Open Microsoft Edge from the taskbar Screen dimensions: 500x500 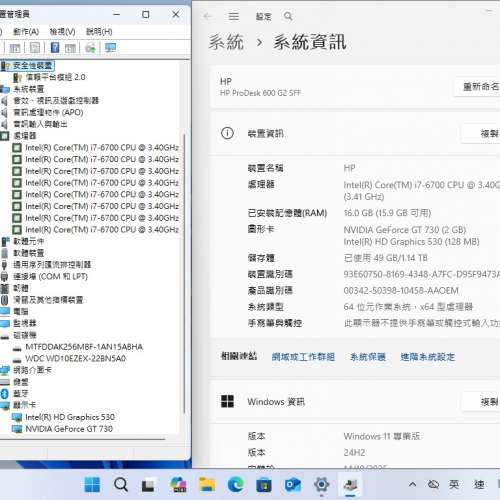click(236, 484)
